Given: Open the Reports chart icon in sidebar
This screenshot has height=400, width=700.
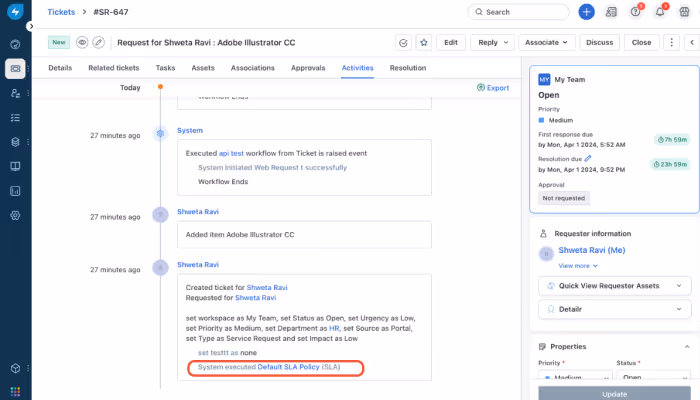Looking at the screenshot, I should [15, 191].
